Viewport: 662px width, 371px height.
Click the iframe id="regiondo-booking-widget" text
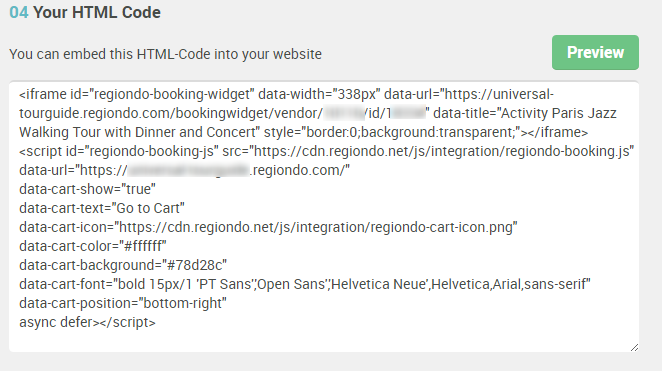[x=137, y=94]
